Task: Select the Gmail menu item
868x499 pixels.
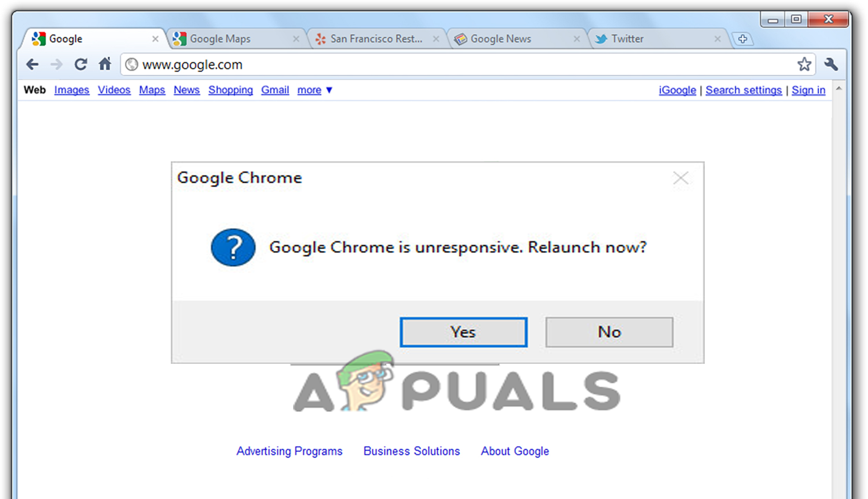Action: [276, 90]
